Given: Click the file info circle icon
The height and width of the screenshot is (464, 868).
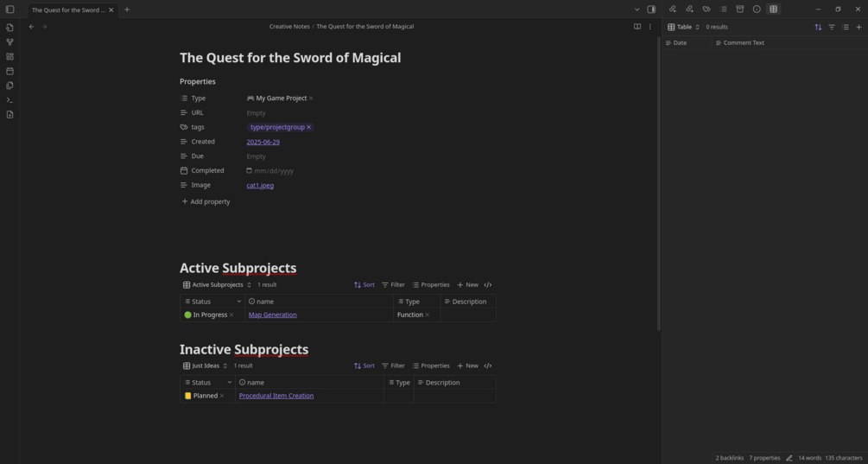Looking at the screenshot, I should click(757, 10).
